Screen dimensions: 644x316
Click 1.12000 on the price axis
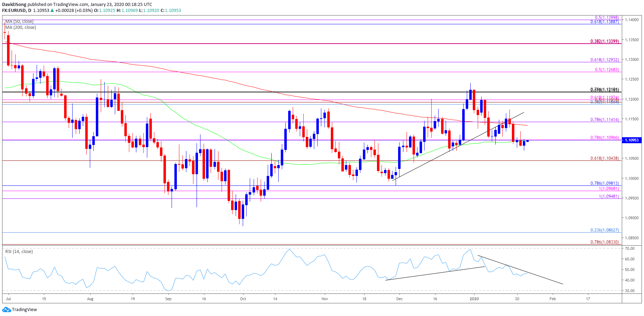pyautogui.click(x=632, y=100)
